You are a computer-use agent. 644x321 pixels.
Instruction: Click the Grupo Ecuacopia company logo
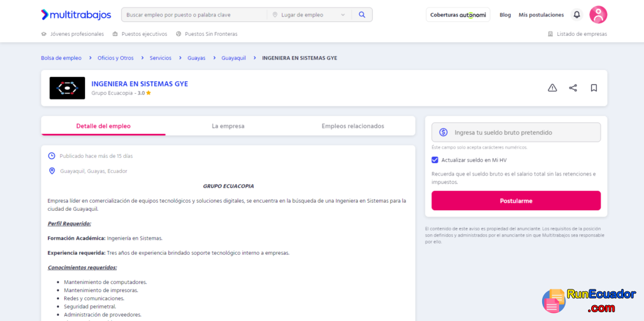[x=67, y=88]
